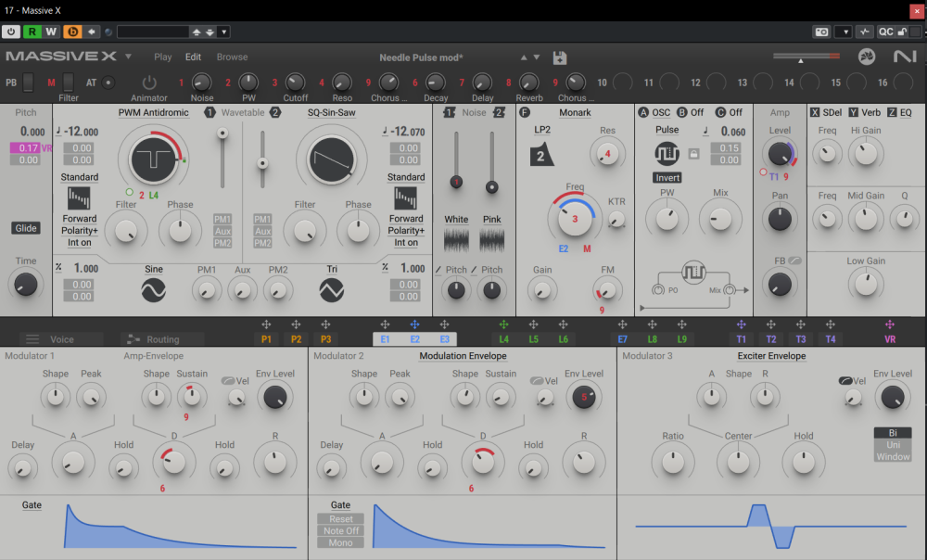
Task: Open the preset dropdown arrow in host bar
Action: click(224, 32)
